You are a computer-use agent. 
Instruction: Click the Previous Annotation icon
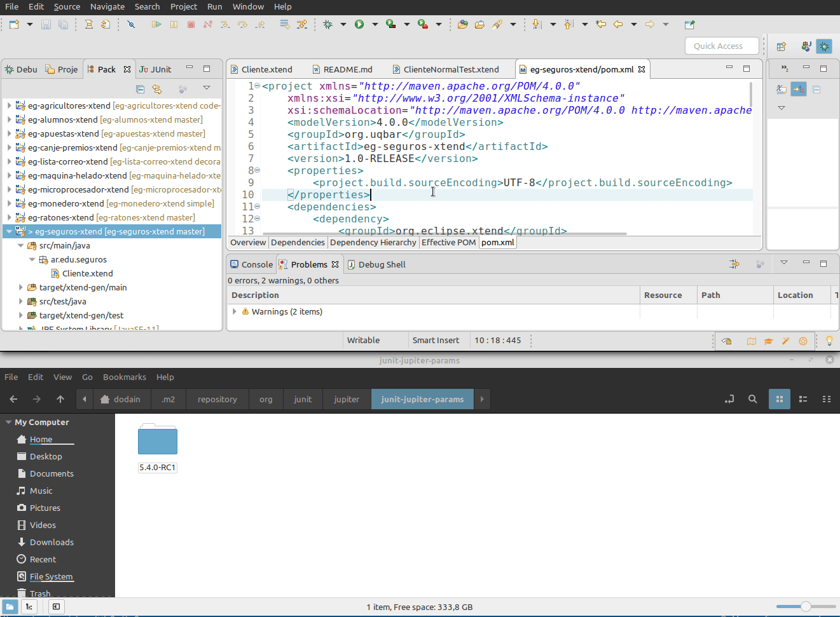tap(568, 25)
